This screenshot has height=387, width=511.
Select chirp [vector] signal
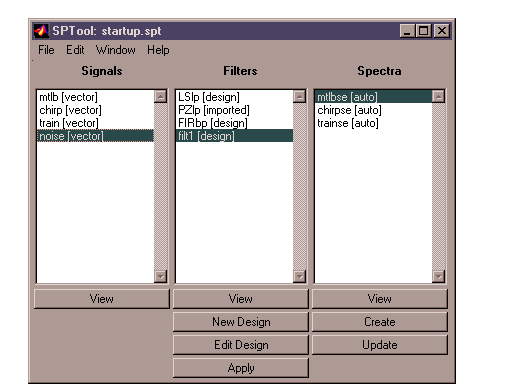95,110
